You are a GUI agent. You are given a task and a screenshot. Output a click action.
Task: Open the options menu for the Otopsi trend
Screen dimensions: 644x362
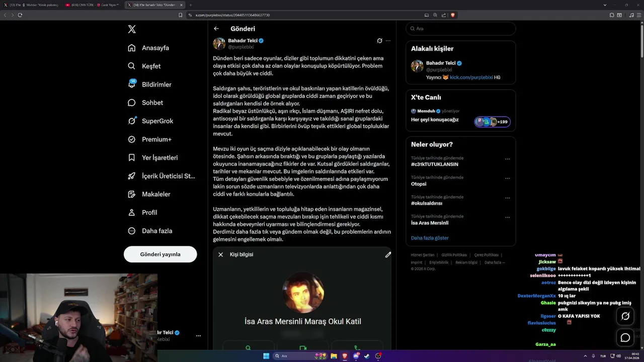click(507, 178)
